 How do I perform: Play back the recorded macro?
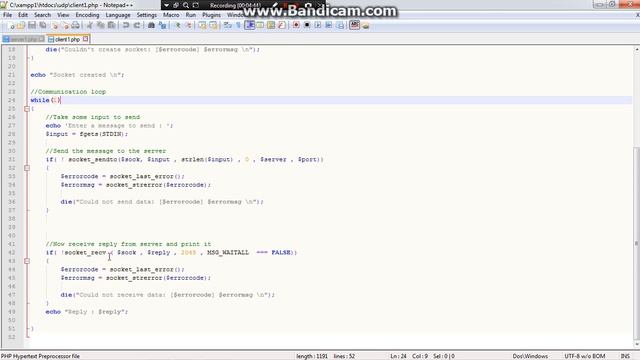(x=318, y=25)
